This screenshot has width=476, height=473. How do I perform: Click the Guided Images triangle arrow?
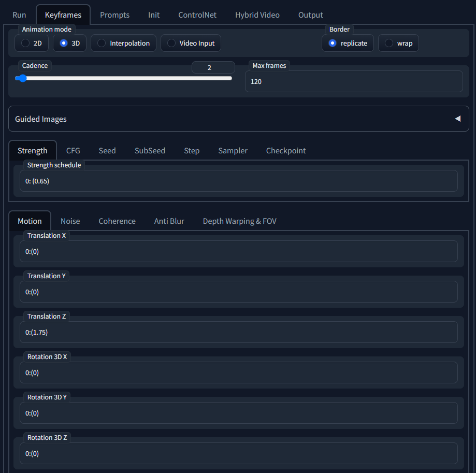point(458,119)
